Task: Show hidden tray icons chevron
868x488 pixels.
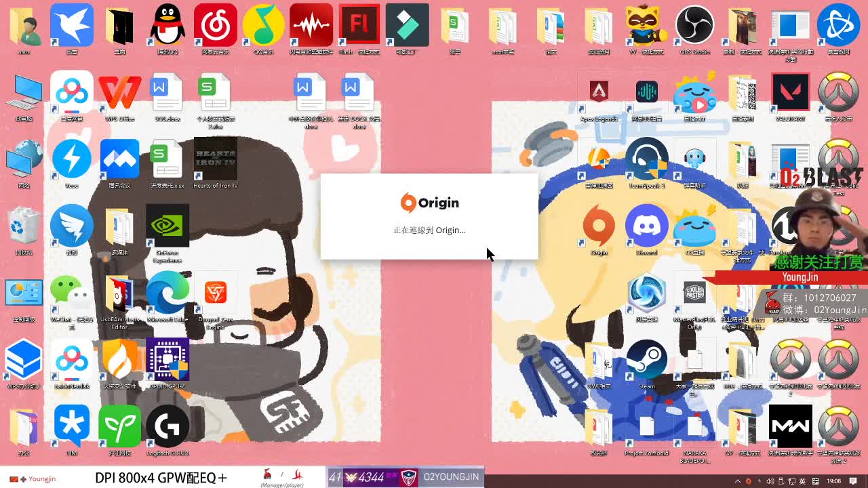Action: point(738,481)
